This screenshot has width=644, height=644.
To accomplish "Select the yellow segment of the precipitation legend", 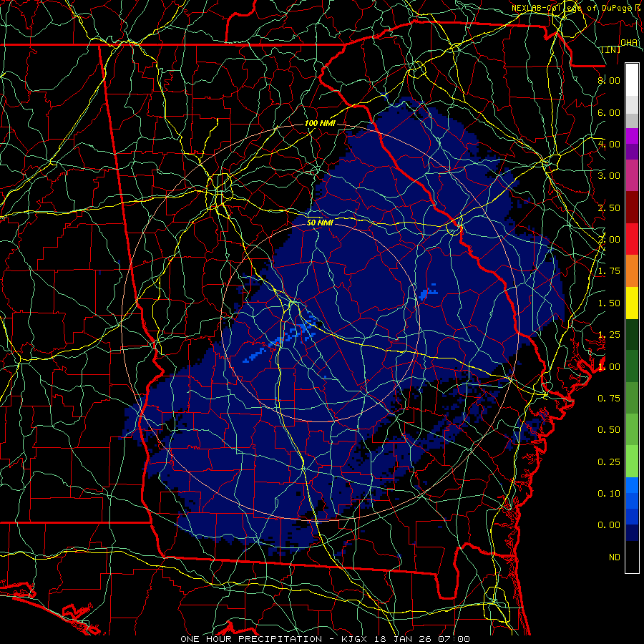I will (632, 303).
